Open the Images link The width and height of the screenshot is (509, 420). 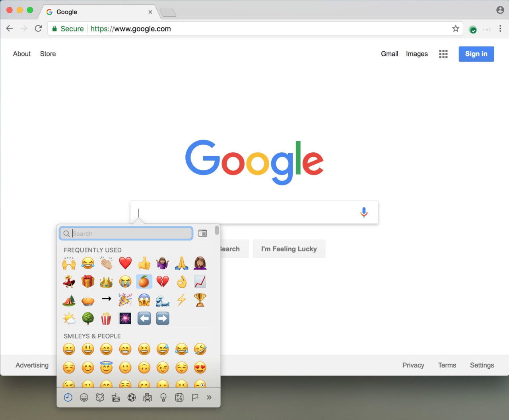click(x=417, y=54)
